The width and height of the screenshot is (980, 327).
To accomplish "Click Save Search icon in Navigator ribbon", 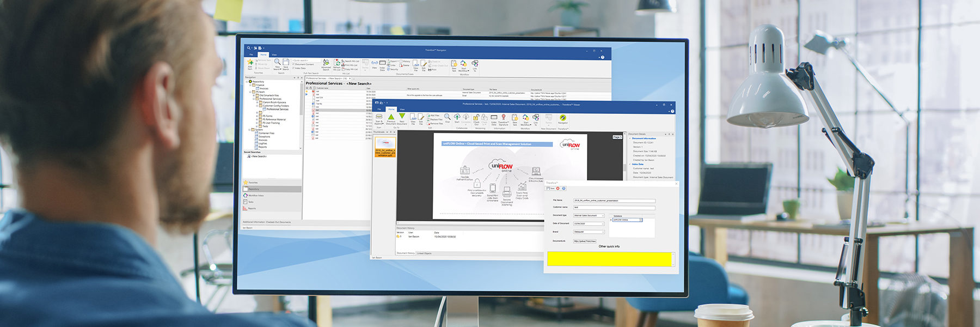I will [286, 62].
